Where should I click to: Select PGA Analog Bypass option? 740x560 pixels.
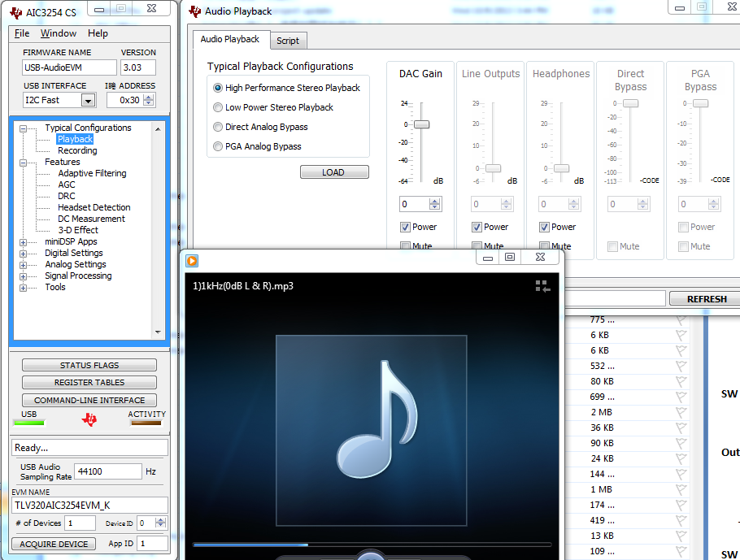coord(218,146)
